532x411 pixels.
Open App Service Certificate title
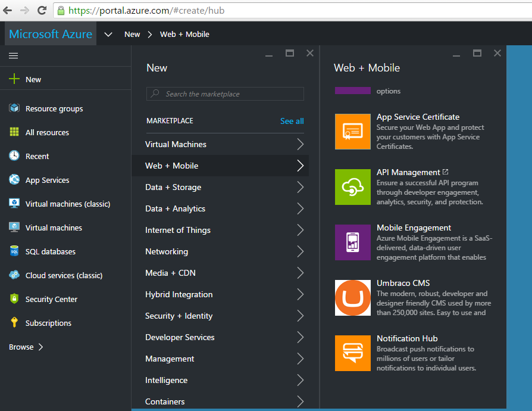click(x=418, y=117)
